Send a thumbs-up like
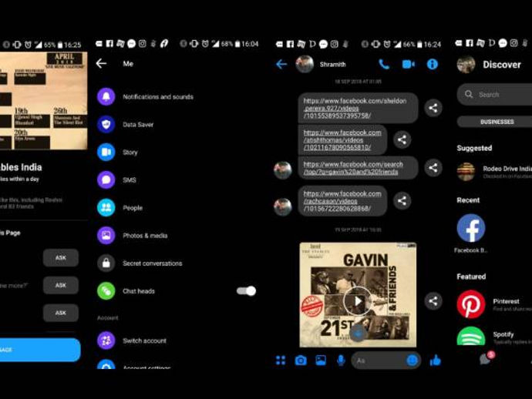532x399 pixels. pyautogui.click(x=436, y=360)
